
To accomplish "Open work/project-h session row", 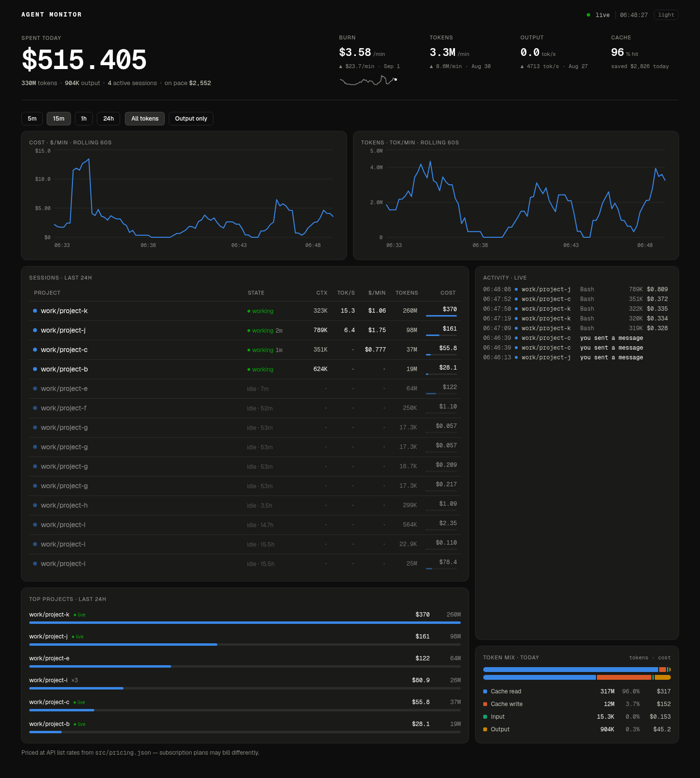I will click(245, 506).
